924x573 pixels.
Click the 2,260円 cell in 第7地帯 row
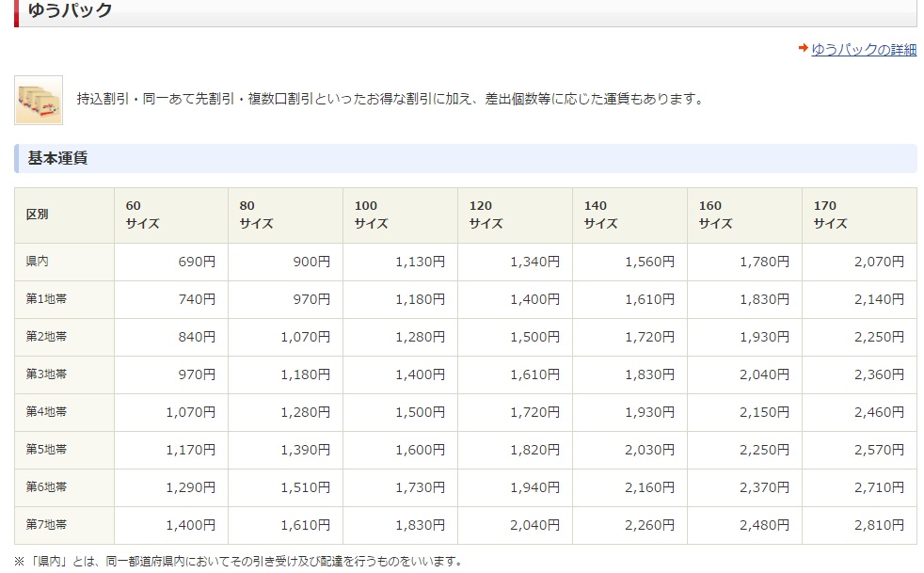629,525
